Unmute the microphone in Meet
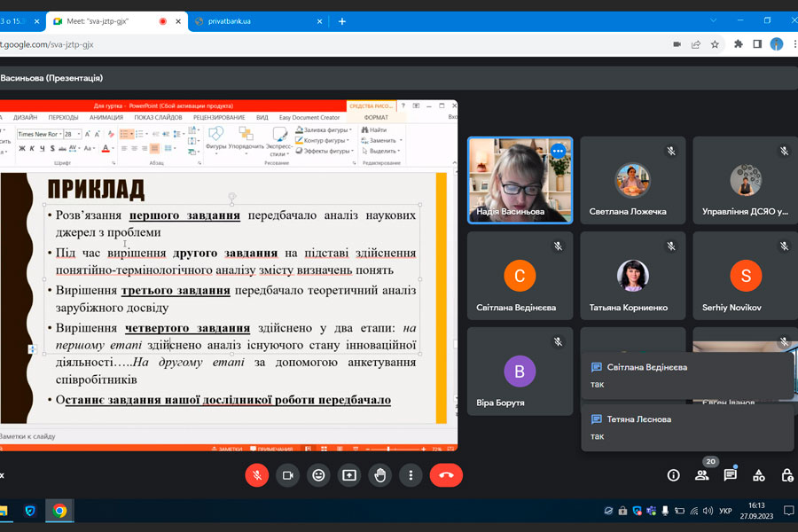The height and width of the screenshot is (532, 798). [x=257, y=475]
